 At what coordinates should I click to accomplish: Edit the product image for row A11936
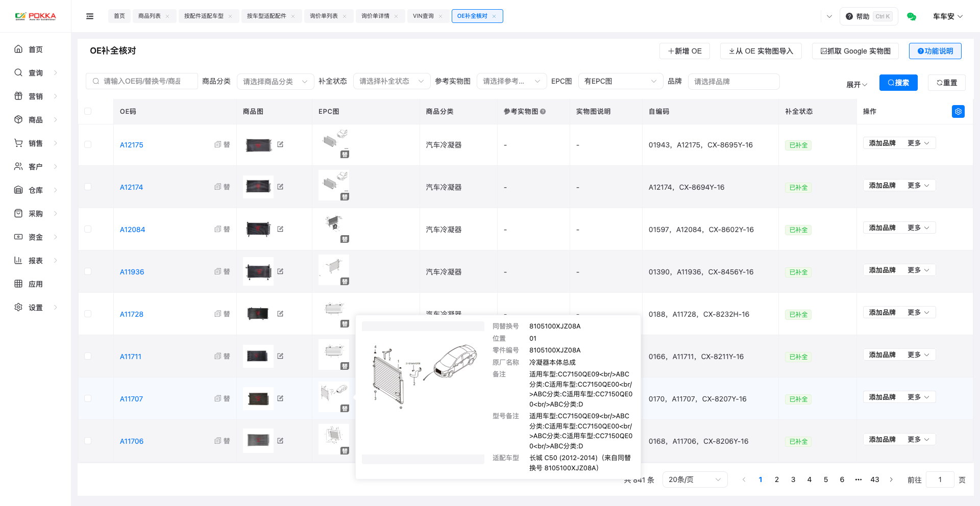[280, 271]
